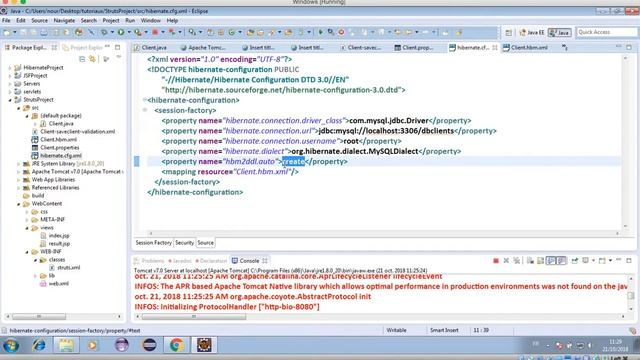Click the Open Perspective icon

pos(509,32)
